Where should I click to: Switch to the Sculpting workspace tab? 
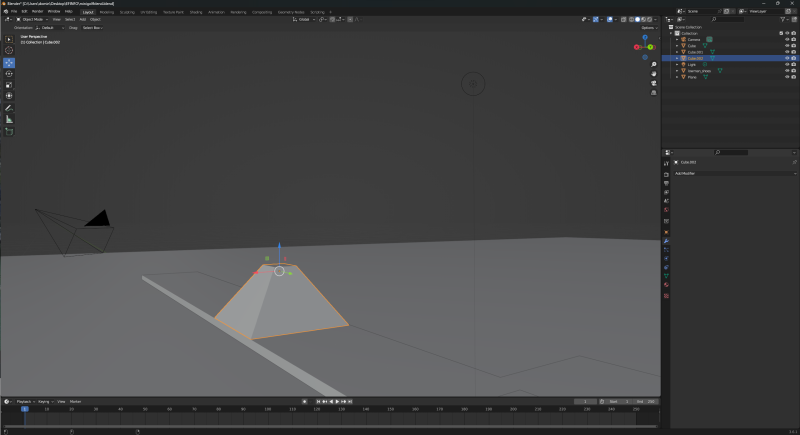pyautogui.click(x=127, y=12)
